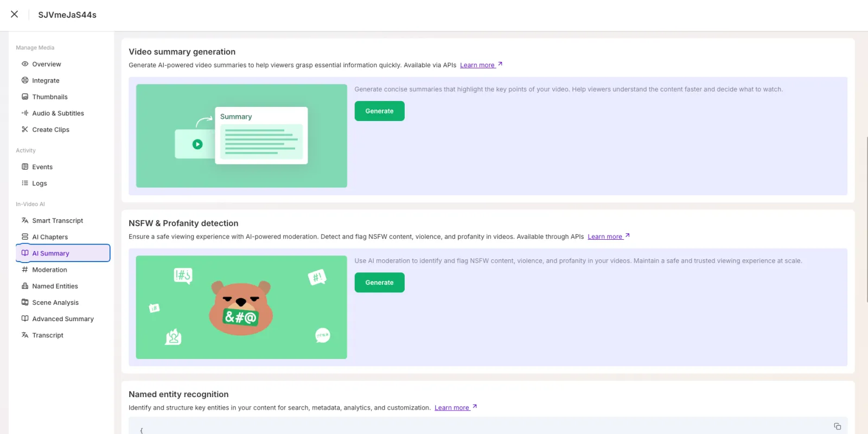Open Audio & Subtitles section
This screenshot has width=868, height=434.
pyautogui.click(x=63, y=113)
